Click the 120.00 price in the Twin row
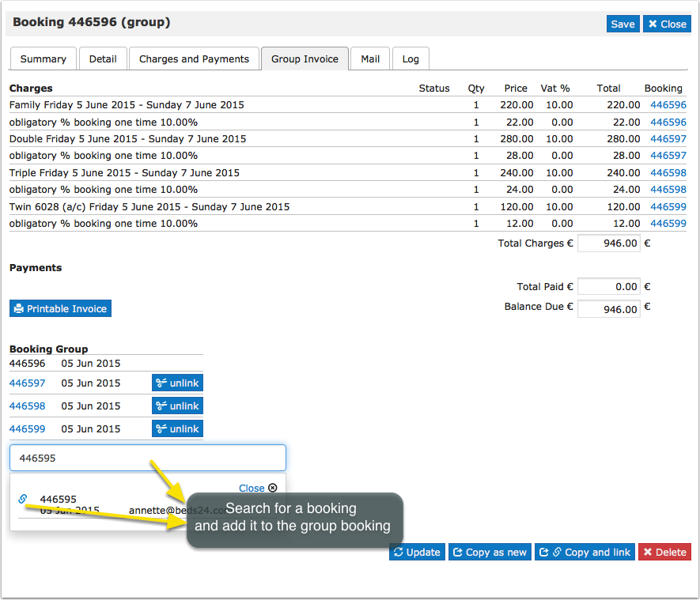This screenshot has width=700, height=600. tap(516, 206)
